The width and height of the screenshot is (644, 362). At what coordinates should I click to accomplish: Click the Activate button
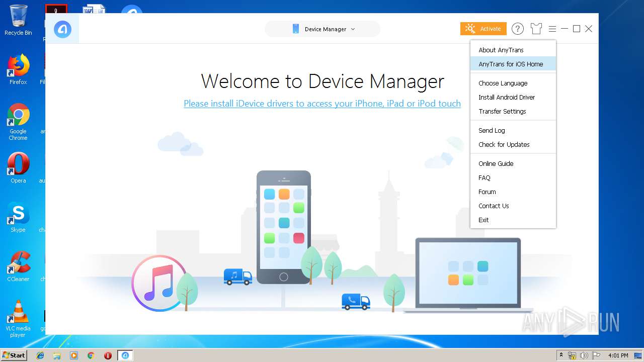click(483, 29)
